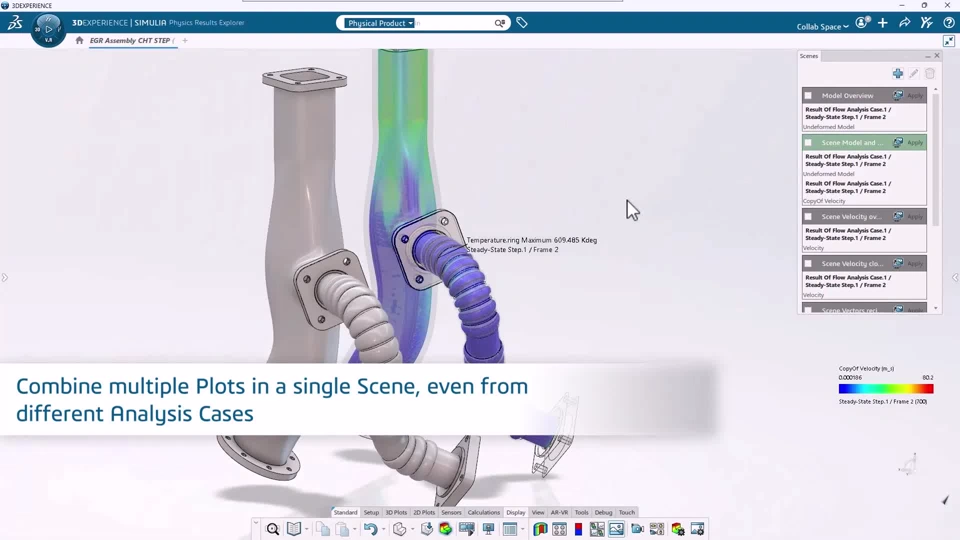Click the import/download box icon in toolbar
Screen dimensions: 960x540
pos(427,529)
